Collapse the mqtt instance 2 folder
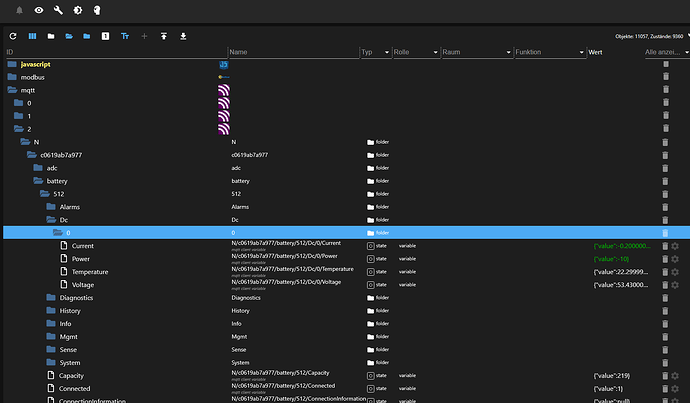690x403 pixels. pyautogui.click(x=18, y=129)
